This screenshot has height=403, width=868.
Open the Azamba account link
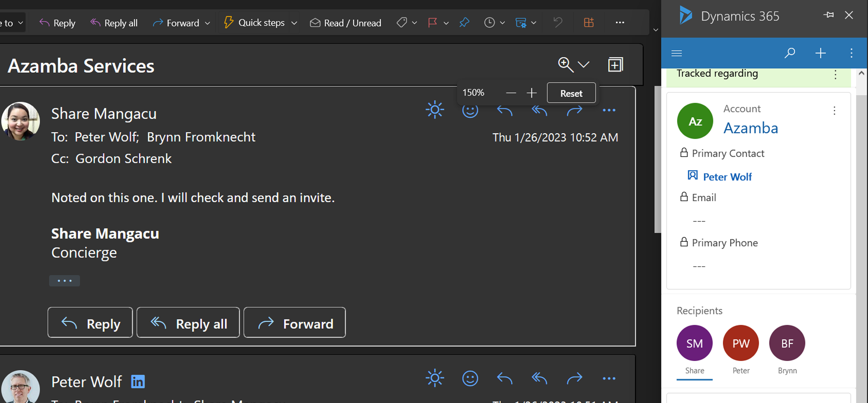coord(750,128)
